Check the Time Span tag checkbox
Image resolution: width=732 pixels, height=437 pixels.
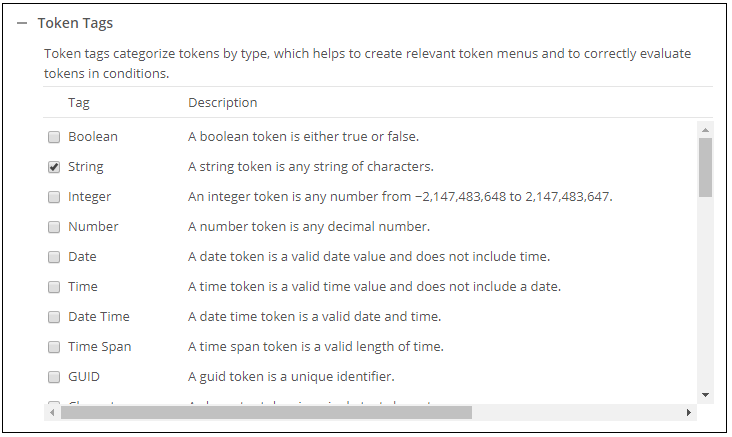(54, 347)
